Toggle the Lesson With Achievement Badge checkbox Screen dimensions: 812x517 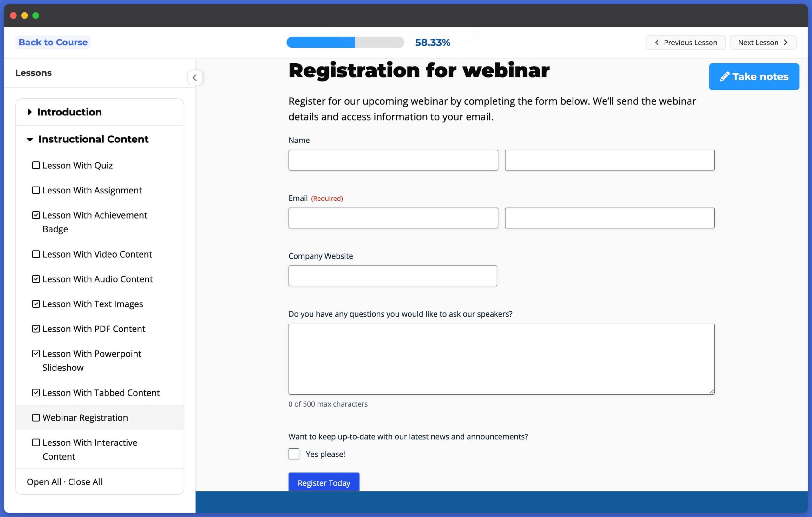click(x=36, y=215)
